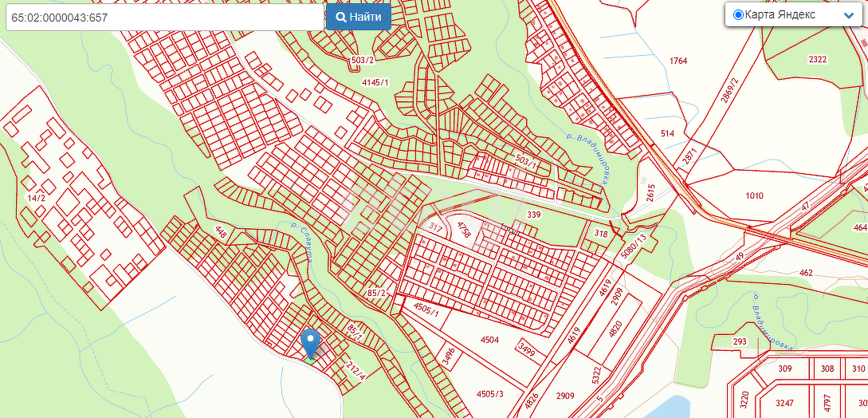Viewport: 868px width, 418px height.
Task: Pick parcel 1764 on the map
Action: (x=678, y=61)
